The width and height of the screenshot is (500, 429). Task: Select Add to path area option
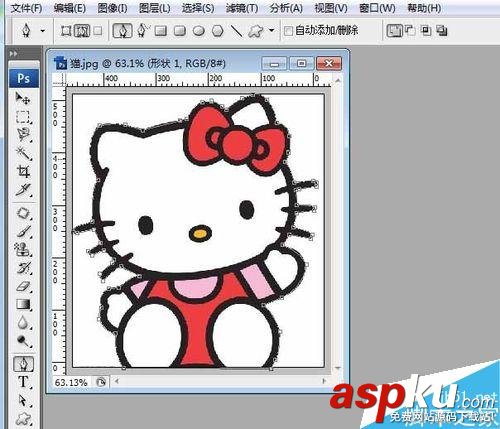tap(394, 31)
